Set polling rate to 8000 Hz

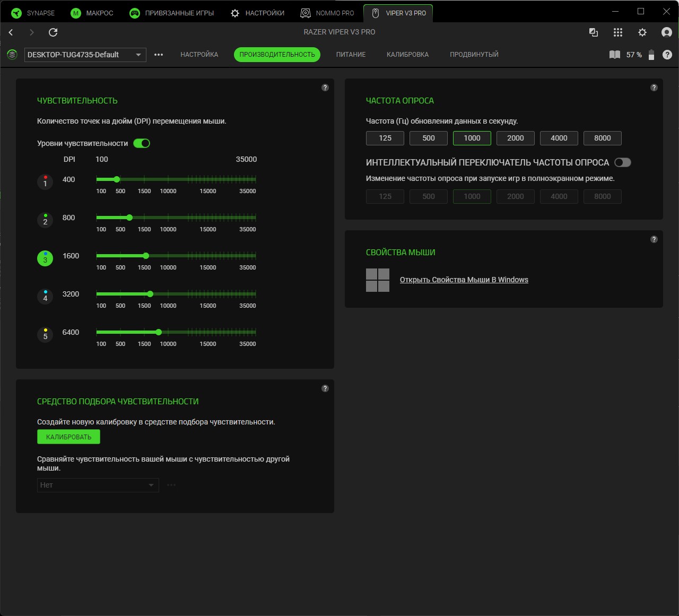click(x=603, y=138)
